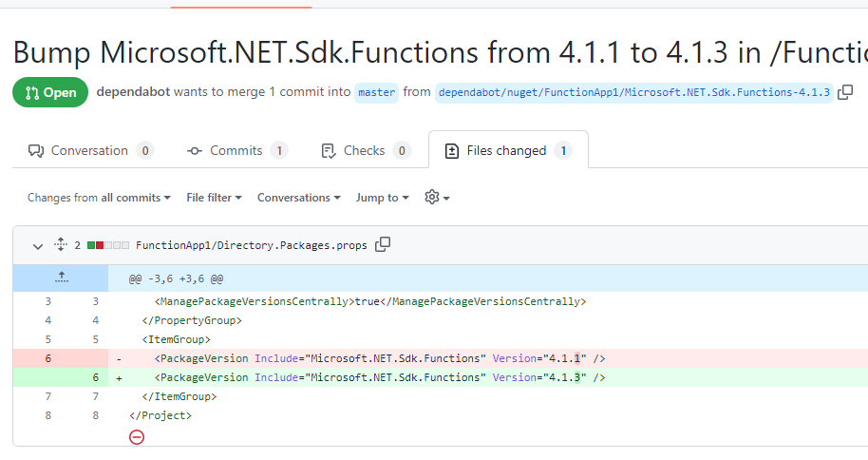Open the master base branch link
The width and height of the screenshot is (868, 460).
376,92
